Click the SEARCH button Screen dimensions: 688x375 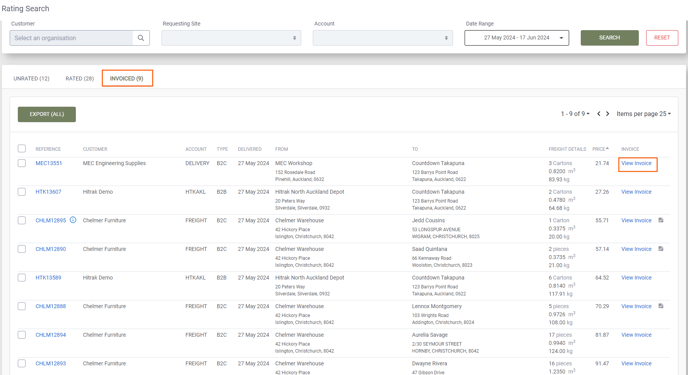pyautogui.click(x=609, y=38)
